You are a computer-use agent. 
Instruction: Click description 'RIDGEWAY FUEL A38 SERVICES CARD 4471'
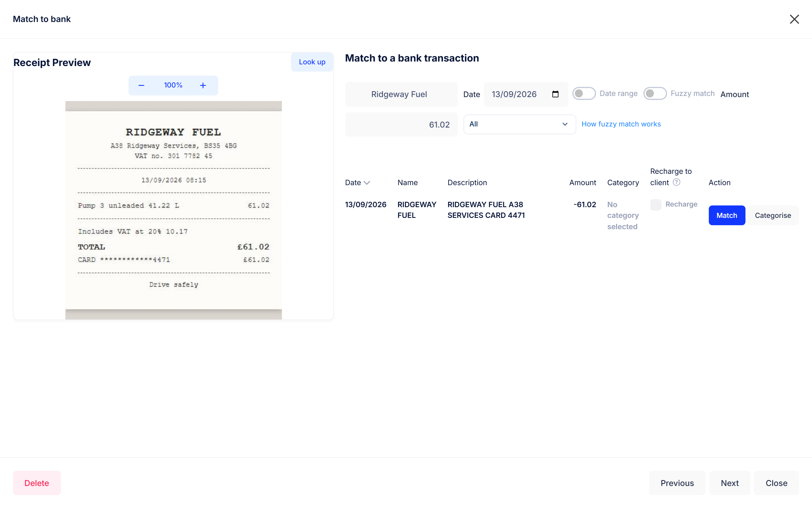pyautogui.click(x=486, y=210)
